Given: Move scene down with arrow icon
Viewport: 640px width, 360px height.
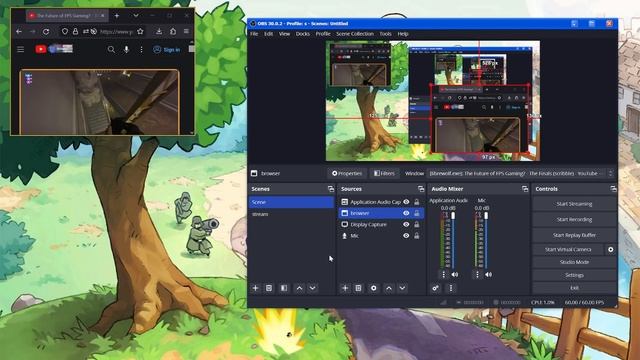Looking at the screenshot, I should pyautogui.click(x=313, y=288).
